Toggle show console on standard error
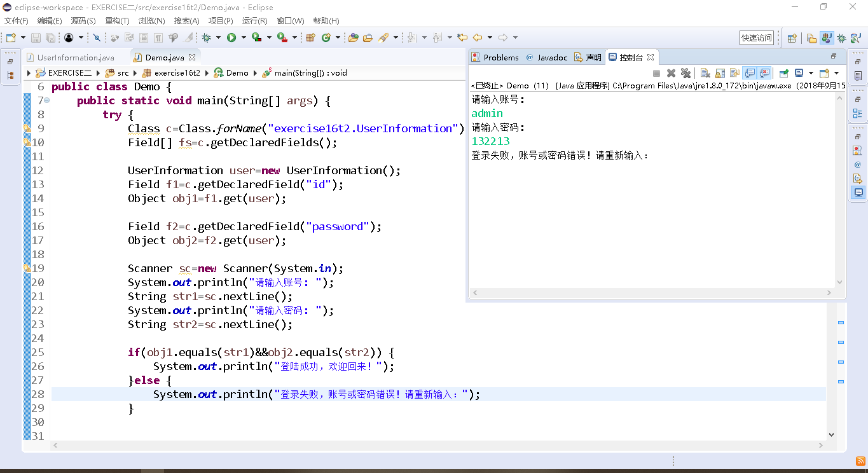The height and width of the screenshot is (473, 868). (x=764, y=73)
